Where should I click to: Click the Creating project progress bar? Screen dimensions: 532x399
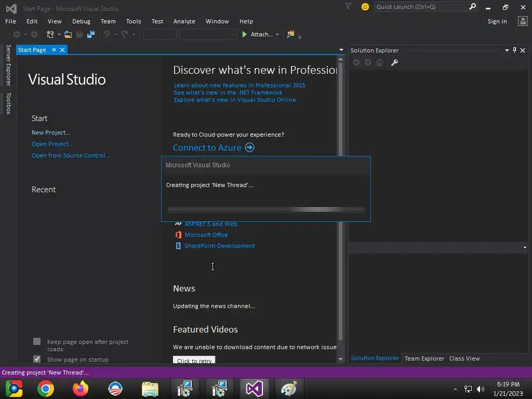tap(265, 209)
